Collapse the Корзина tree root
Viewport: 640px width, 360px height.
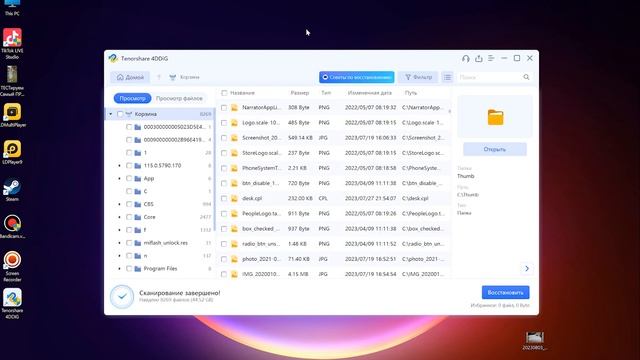click(111, 114)
